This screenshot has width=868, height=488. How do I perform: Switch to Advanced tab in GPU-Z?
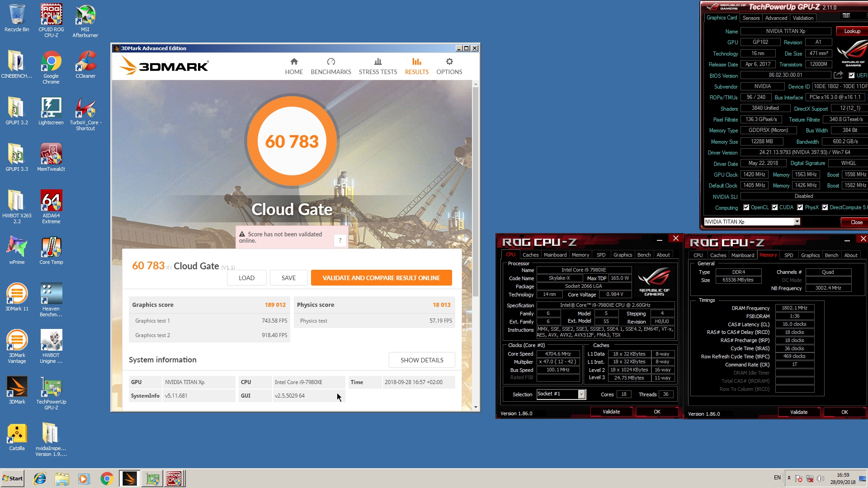point(776,18)
